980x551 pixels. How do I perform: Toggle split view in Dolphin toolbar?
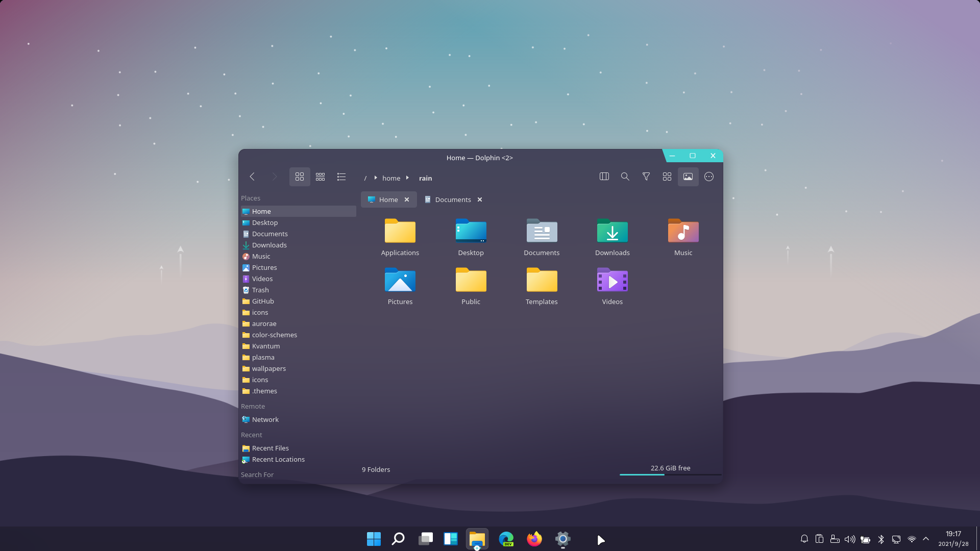pyautogui.click(x=604, y=177)
